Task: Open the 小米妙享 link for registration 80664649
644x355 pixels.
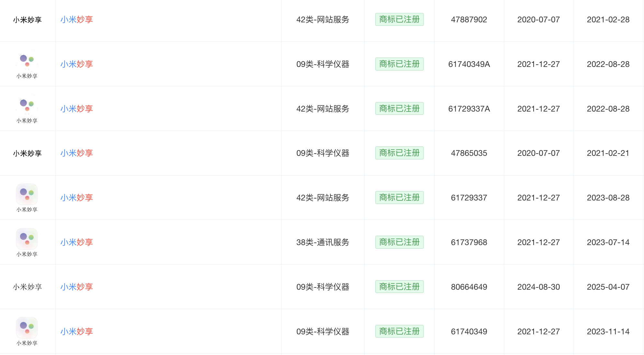Action: point(77,287)
